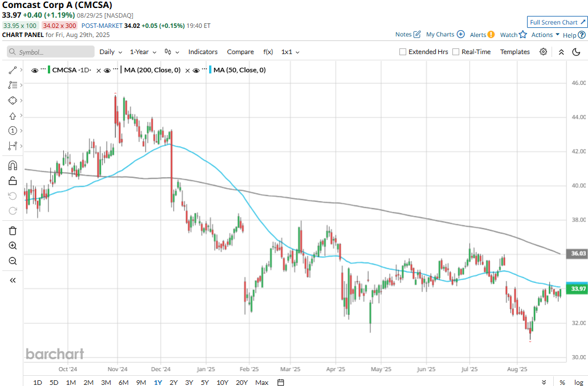Click the gray MA 200 color swatch

(x=121, y=70)
